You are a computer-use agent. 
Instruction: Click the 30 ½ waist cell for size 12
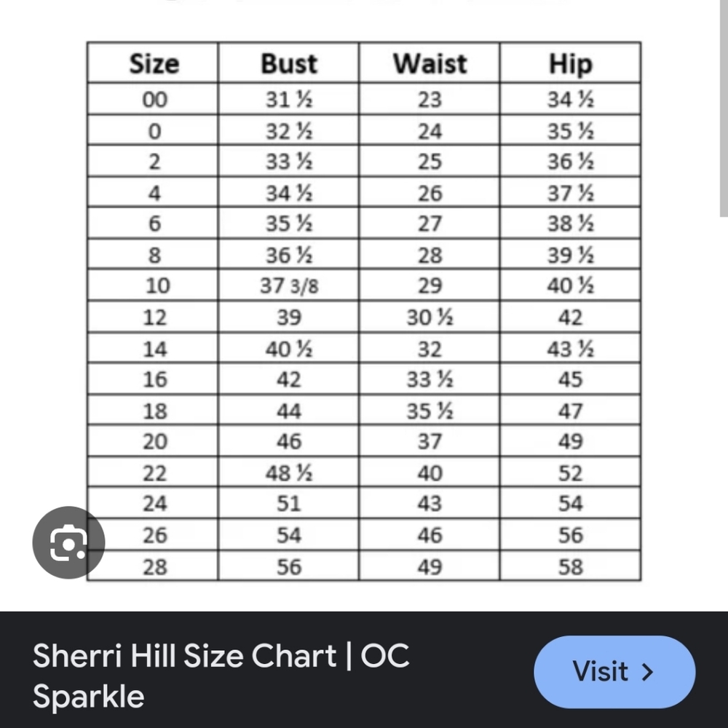(430, 317)
